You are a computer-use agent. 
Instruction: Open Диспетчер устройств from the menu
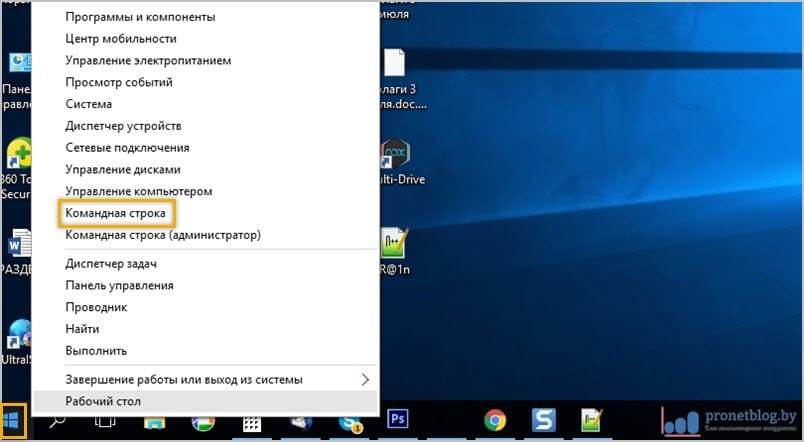point(123,126)
